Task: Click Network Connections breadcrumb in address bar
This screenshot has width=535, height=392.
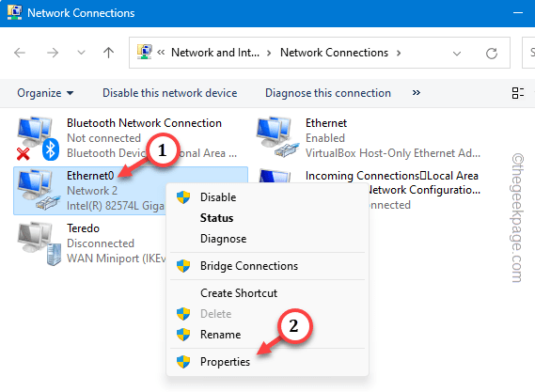Action: click(x=334, y=53)
